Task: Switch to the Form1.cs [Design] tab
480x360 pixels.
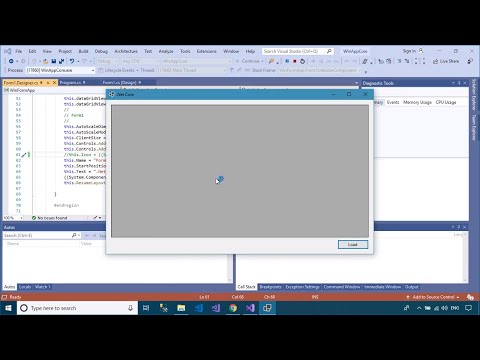Action: click(119, 82)
